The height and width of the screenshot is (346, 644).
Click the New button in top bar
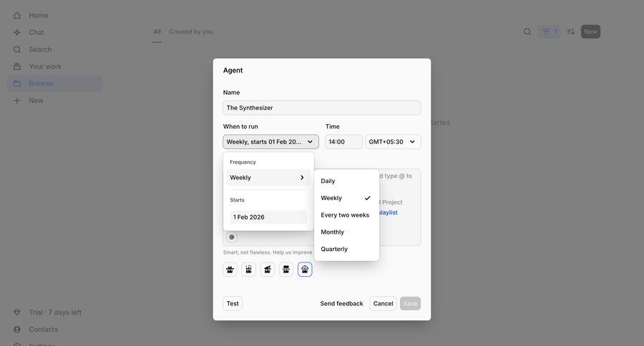(590, 31)
